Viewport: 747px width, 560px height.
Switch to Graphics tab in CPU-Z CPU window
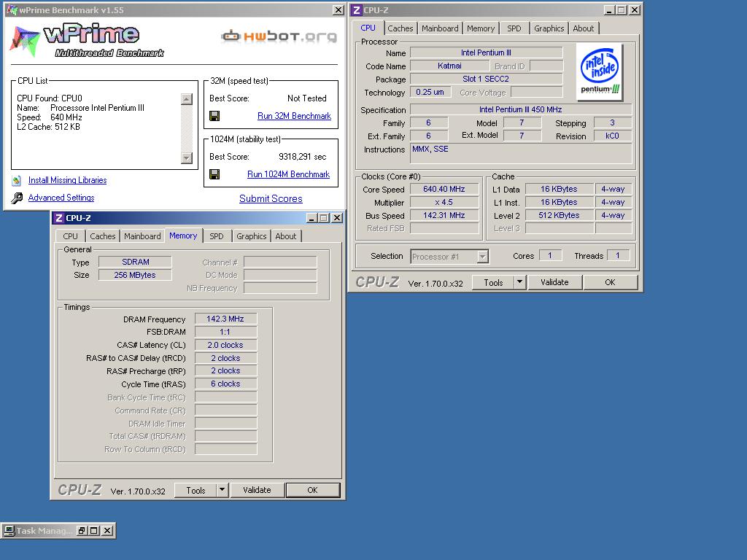549,28
